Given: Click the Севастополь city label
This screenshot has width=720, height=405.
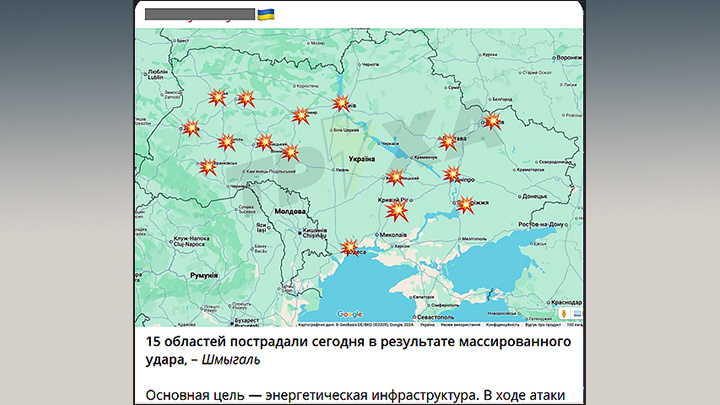Looking at the screenshot, I should [435, 317].
